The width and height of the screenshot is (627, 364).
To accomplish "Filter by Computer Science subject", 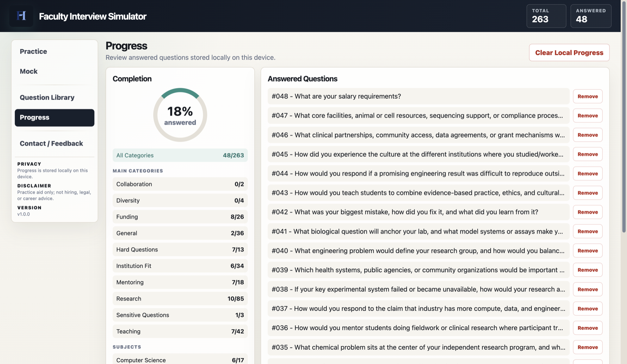I will [180, 360].
